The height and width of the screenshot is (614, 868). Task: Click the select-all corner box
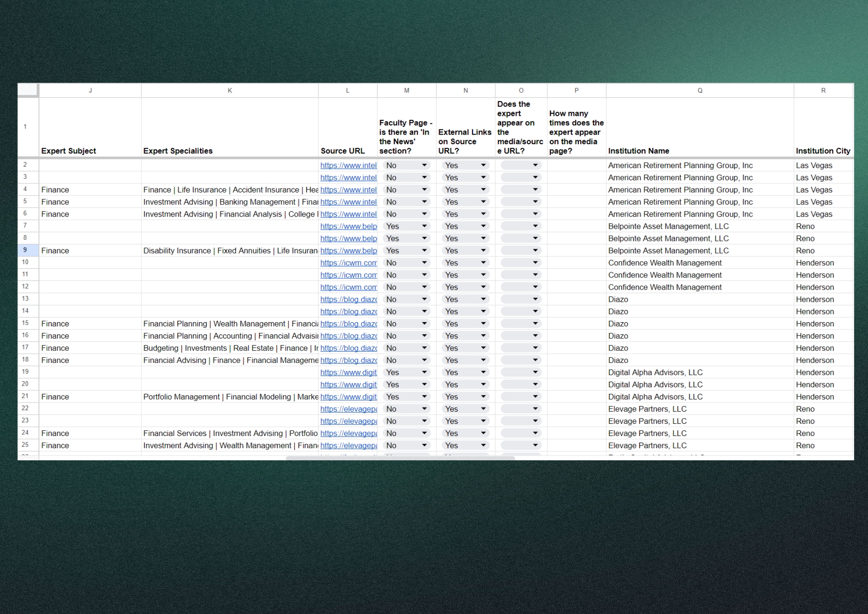coord(28,90)
